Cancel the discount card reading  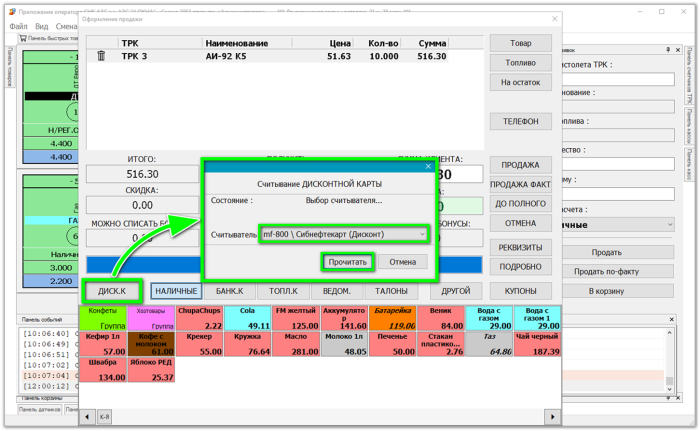tap(402, 262)
